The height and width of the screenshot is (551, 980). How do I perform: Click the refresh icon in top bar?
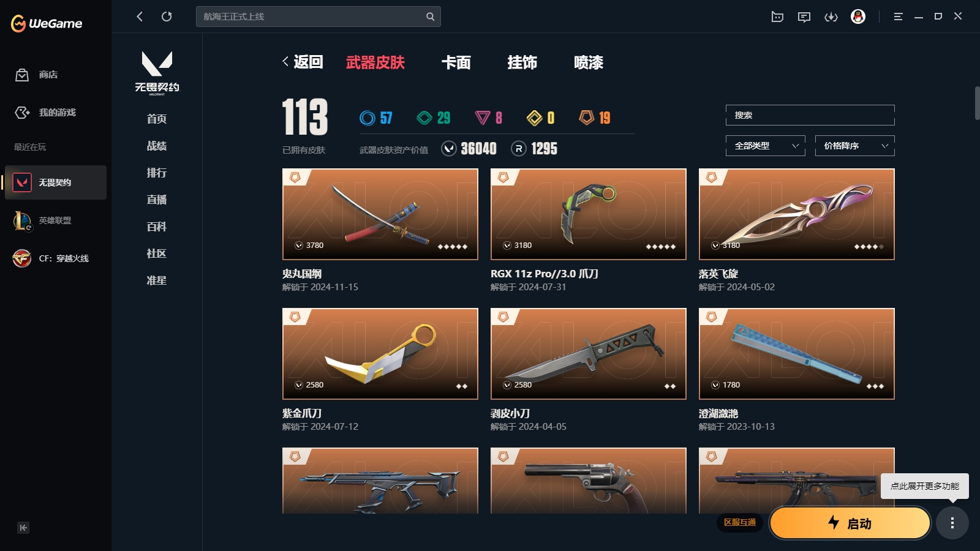167,17
